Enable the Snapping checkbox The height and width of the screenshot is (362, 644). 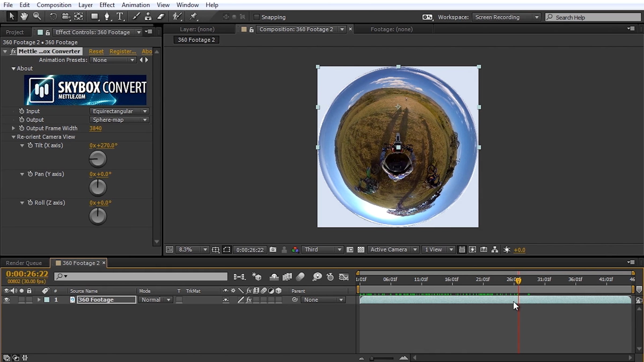256,17
